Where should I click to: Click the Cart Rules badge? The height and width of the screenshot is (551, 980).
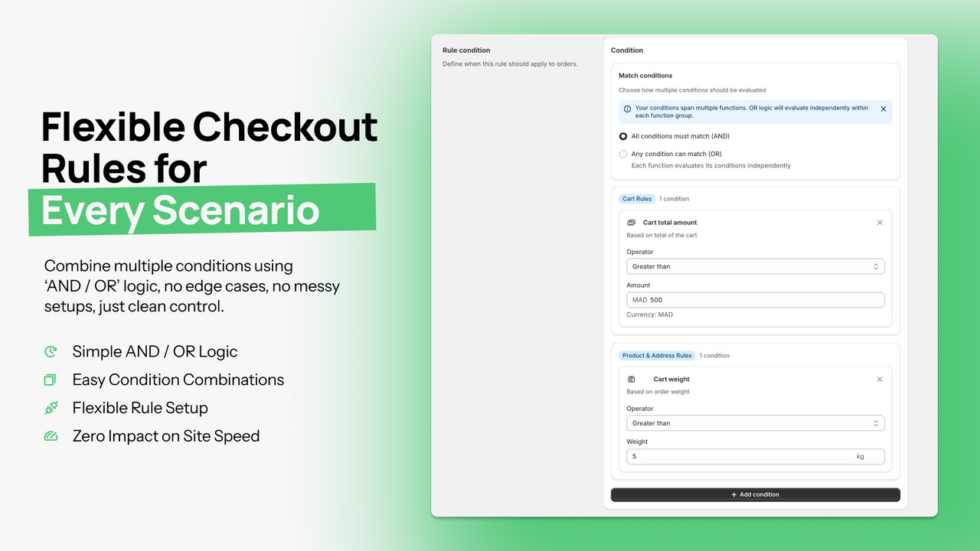click(x=637, y=199)
